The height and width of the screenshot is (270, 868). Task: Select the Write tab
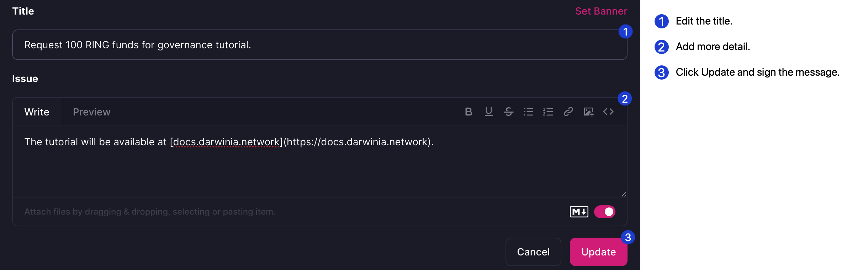37,112
